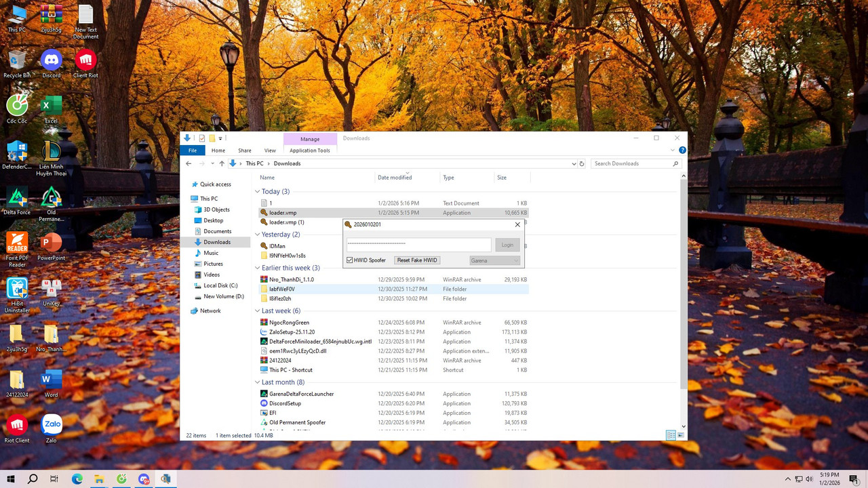Image resolution: width=868 pixels, height=488 pixels.
Task: Open taskbar Search magnifier
Action: (x=33, y=479)
